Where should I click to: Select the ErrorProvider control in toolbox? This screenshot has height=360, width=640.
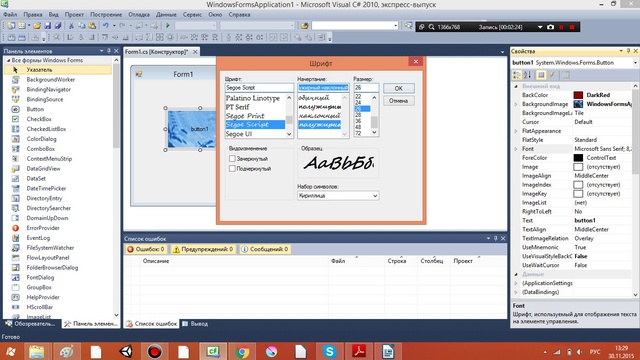coord(43,228)
